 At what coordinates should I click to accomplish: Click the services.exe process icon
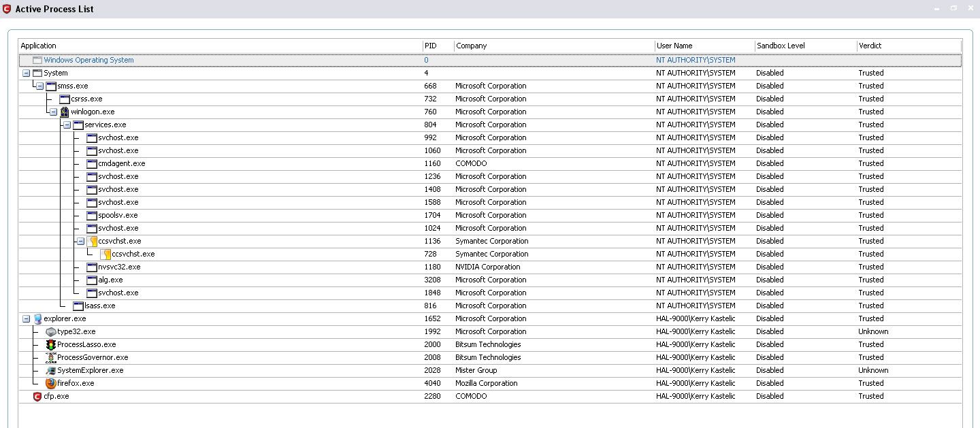pyautogui.click(x=78, y=125)
